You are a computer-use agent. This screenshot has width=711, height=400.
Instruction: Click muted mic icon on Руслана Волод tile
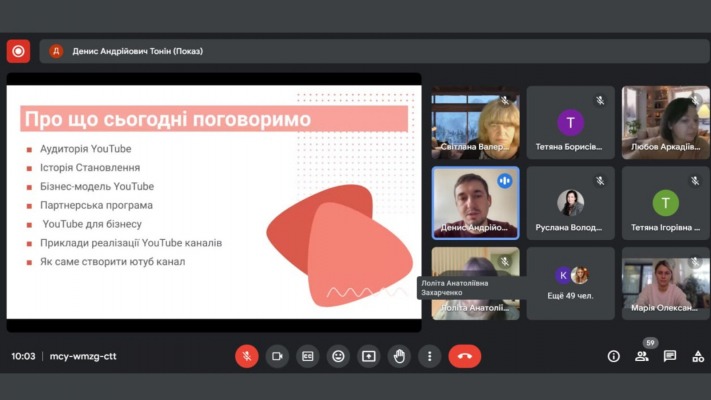(x=600, y=181)
